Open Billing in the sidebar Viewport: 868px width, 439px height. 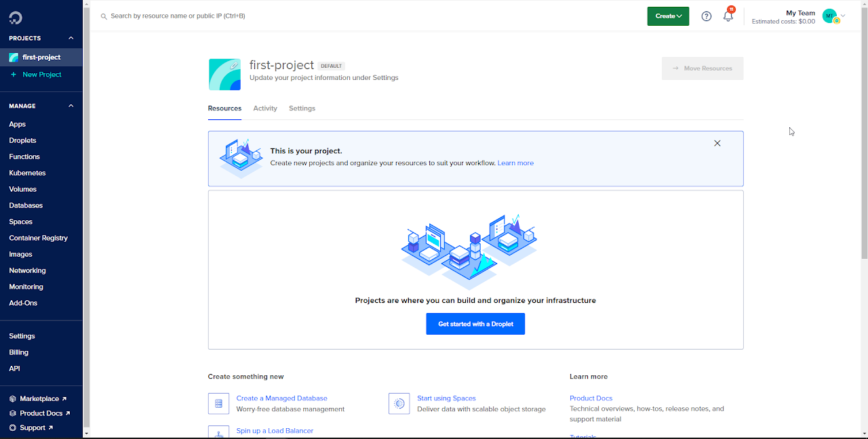[18, 352]
